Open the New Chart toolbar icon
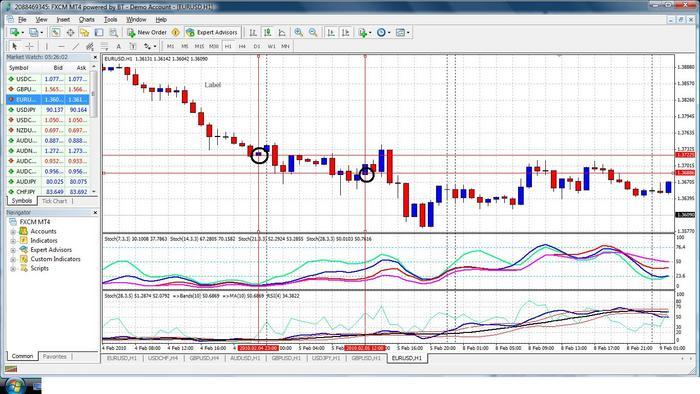This screenshot has width=700, height=394. 15,32
